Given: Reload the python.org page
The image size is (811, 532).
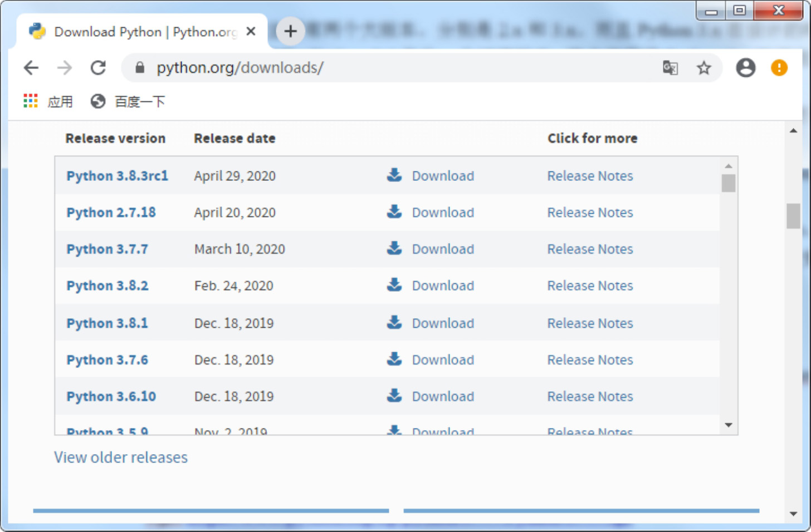Looking at the screenshot, I should point(99,68).
